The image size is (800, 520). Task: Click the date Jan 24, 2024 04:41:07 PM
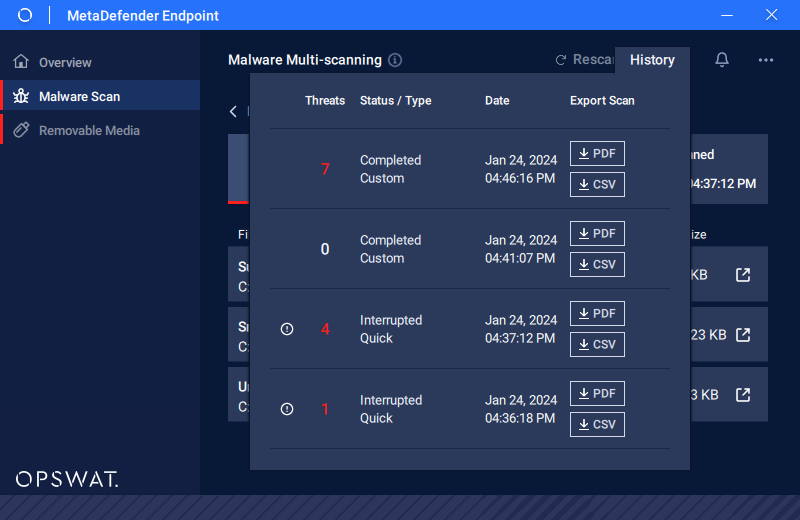521,249
